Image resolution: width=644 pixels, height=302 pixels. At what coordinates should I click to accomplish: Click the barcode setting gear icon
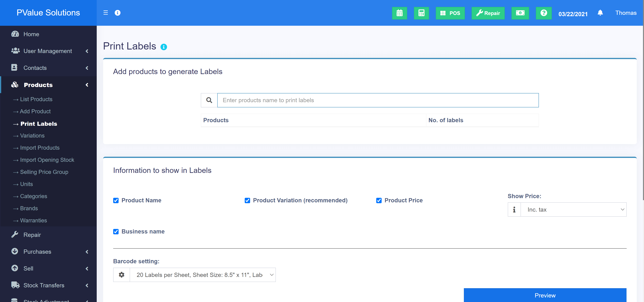click(x=121, y=275)
